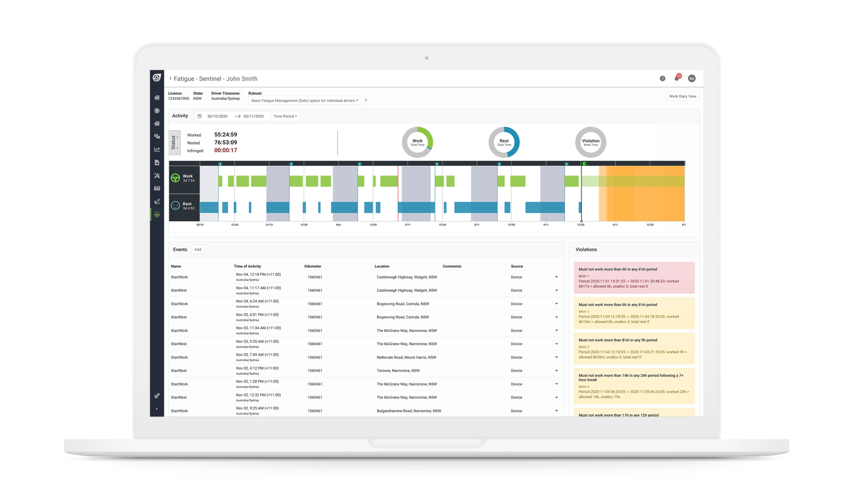Click the Add event button
The height and width of the screenshot is (504, 854).
[x=197, y=250]
